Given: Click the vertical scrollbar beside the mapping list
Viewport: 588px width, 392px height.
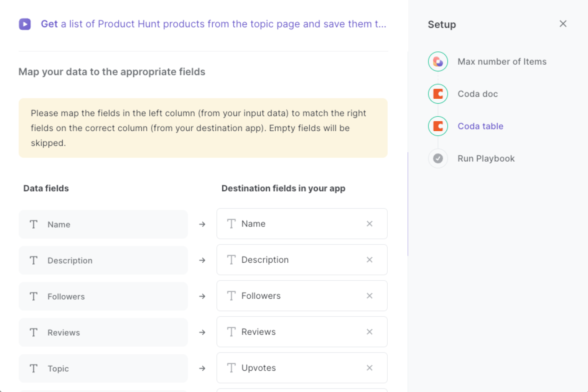Looking at the screenshot, I should pyautogui.click(x=408, y=204).
